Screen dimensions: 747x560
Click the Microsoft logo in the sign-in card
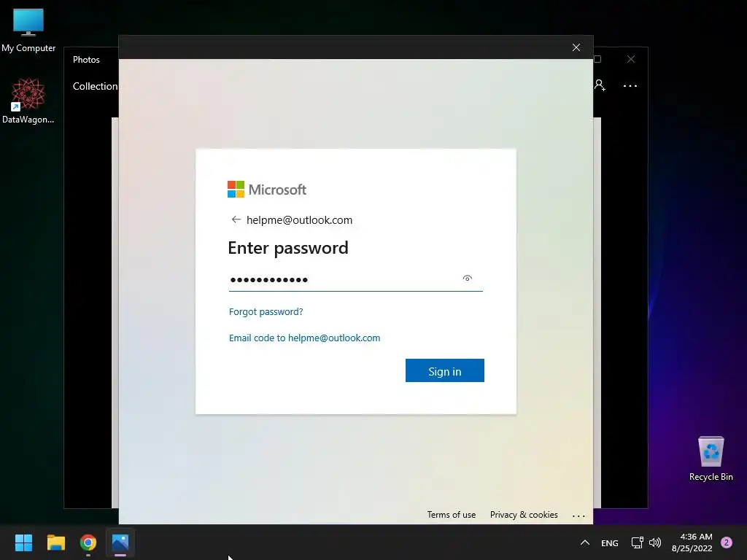(267, 190)
